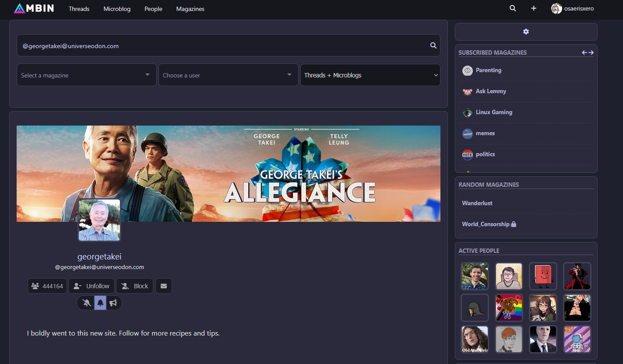Open Parenting magazine link
The height and width of the screenshot is (364, 623).
point(489,70)
